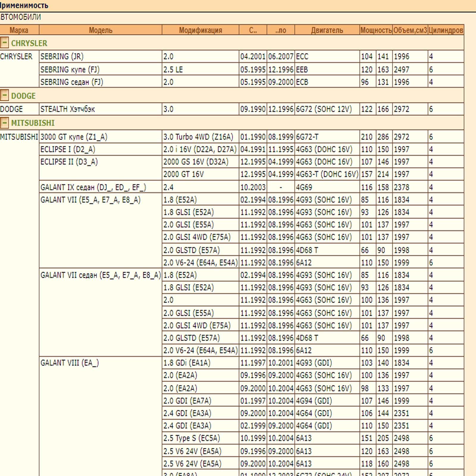476x476 pixels.
Task: Click the Марка column header
Action: coord(19,30)
